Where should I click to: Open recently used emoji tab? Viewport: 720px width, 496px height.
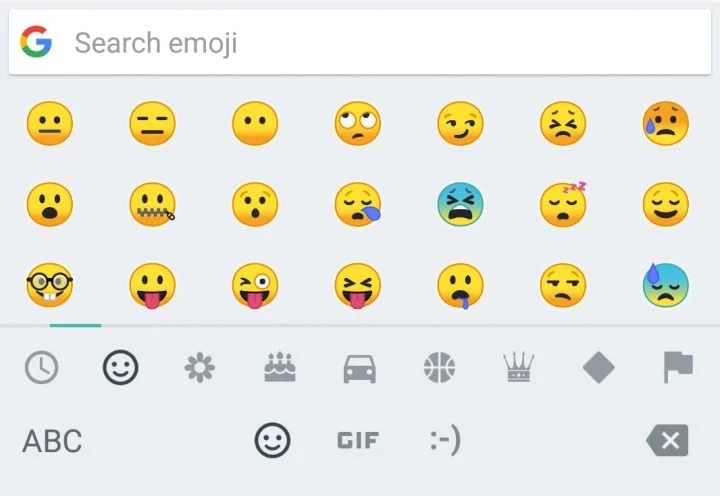click(x=41, y=368)
